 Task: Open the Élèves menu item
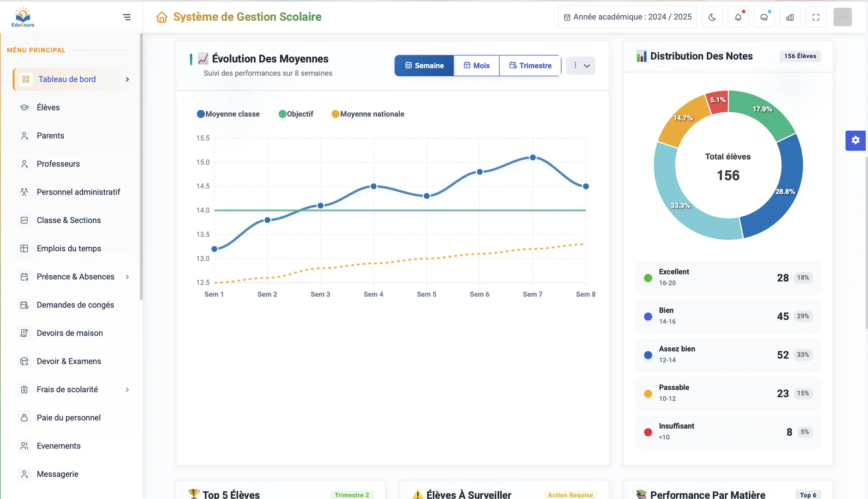(48, 108)
